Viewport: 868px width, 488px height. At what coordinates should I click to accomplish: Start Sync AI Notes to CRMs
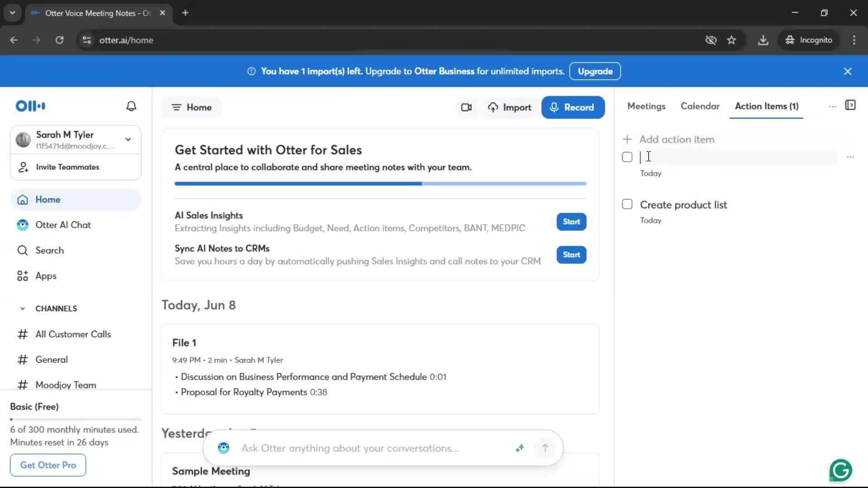(x=571, y=255)
